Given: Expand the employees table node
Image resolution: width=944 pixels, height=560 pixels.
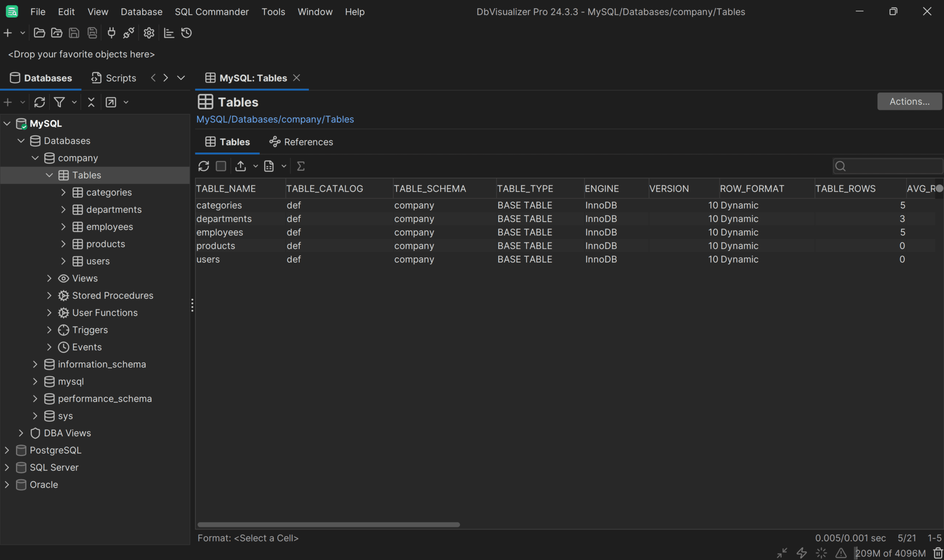Looking at the screenshot, I should [64, 227].
